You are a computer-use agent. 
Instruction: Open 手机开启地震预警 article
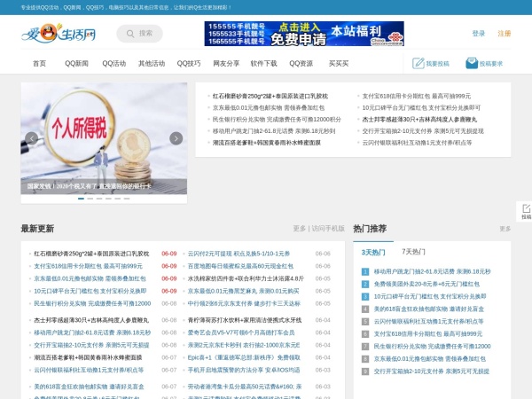pos(244,370)
